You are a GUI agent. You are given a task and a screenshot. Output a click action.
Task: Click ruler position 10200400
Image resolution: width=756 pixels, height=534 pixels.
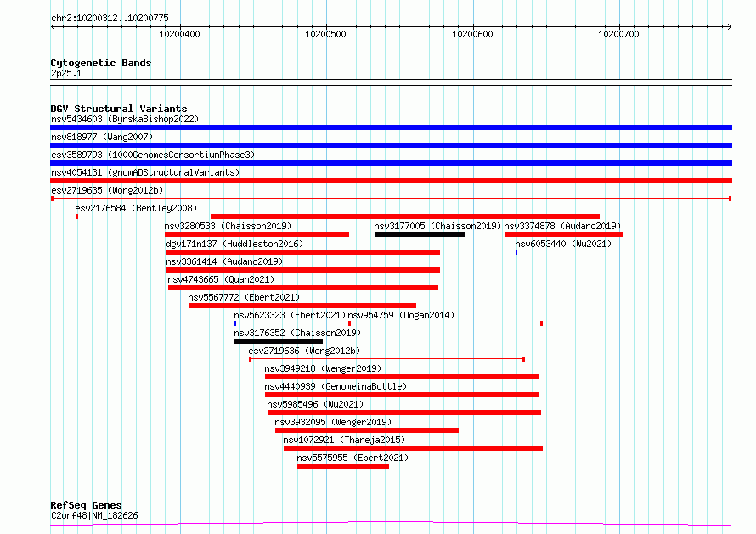[179, 34]
